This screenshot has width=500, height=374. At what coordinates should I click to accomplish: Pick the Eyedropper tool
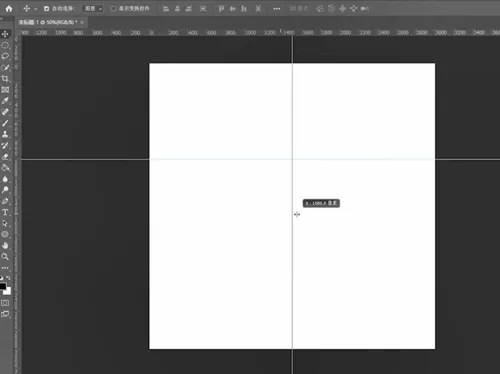tap(5, 101)
